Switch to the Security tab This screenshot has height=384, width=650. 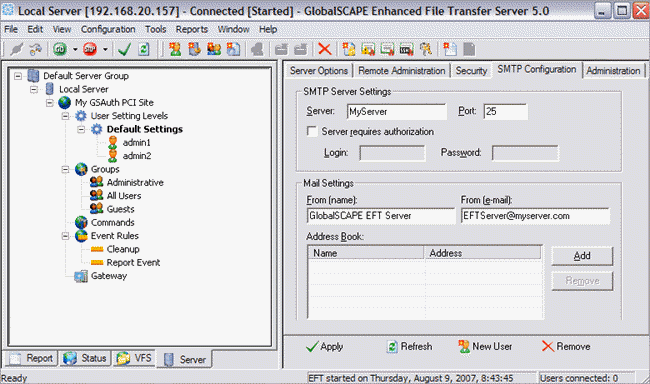click(x=471, y=71)
